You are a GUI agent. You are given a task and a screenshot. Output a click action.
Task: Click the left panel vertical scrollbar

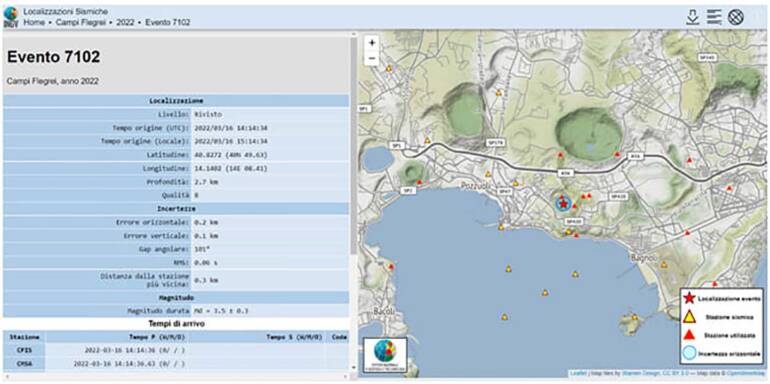[x=353, y=147]
